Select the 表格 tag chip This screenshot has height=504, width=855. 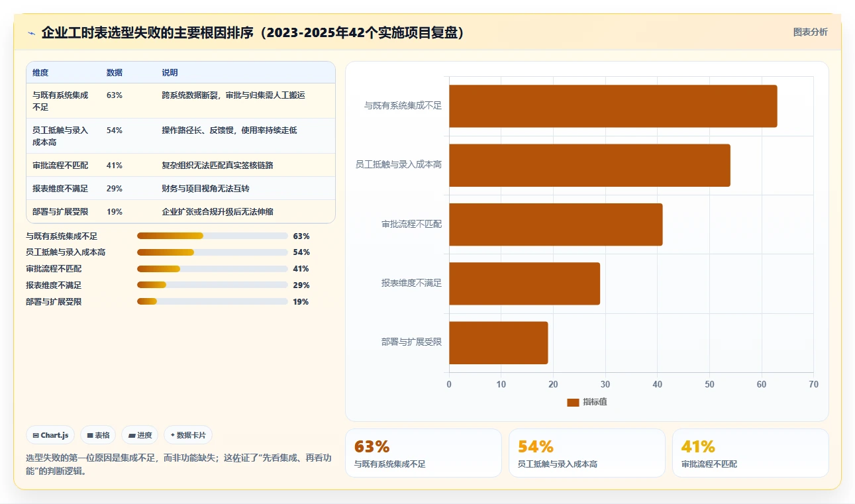click(x=98, y=435)
